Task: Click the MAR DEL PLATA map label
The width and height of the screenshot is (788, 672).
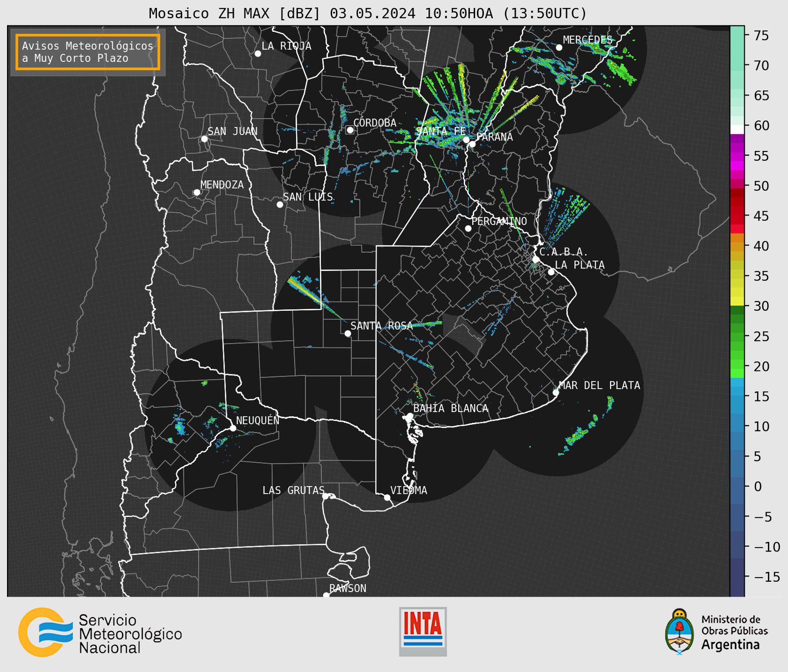Action: point(599,385)
